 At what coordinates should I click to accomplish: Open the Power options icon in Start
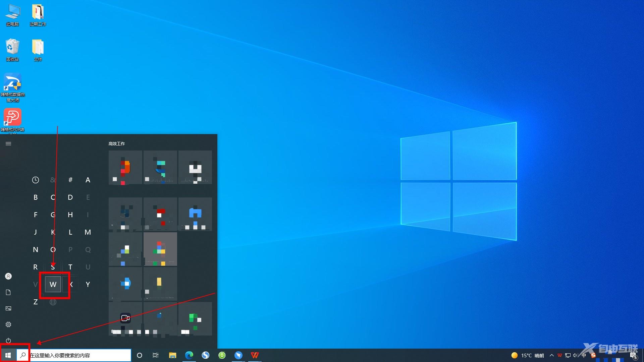[x=8, y=340]
